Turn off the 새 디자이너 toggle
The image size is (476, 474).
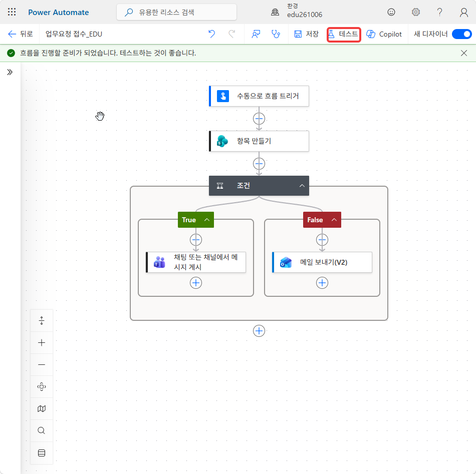click(x=462, y=34)
